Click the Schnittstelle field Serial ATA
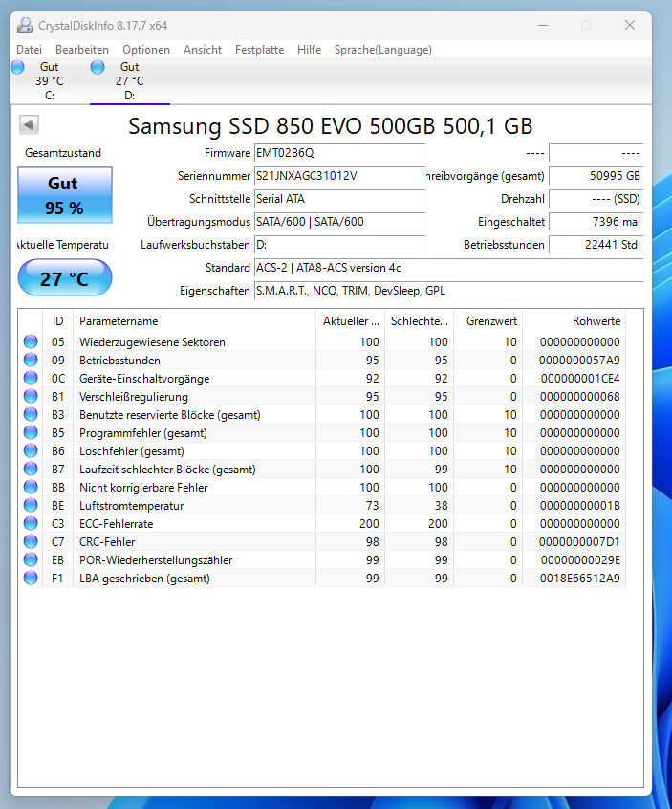 pyautogui.click(x=340, y=199)
